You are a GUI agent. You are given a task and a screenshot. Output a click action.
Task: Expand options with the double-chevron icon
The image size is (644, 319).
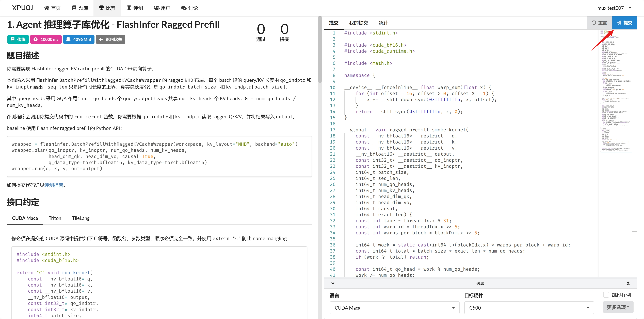coord(628,283)
